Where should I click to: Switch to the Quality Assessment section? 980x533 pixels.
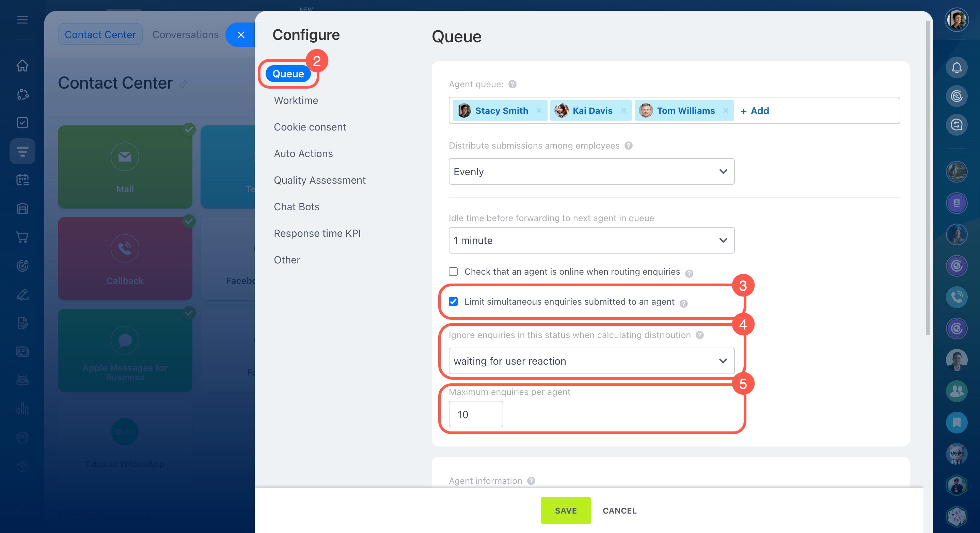pyautogui.click(x=319, y=180)
